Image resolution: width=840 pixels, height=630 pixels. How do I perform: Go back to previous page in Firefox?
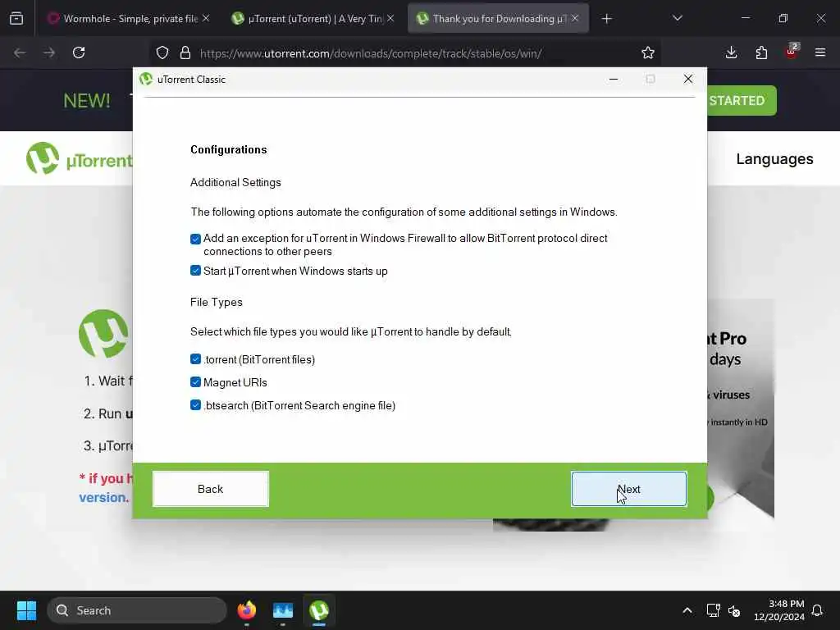point(20,52)
